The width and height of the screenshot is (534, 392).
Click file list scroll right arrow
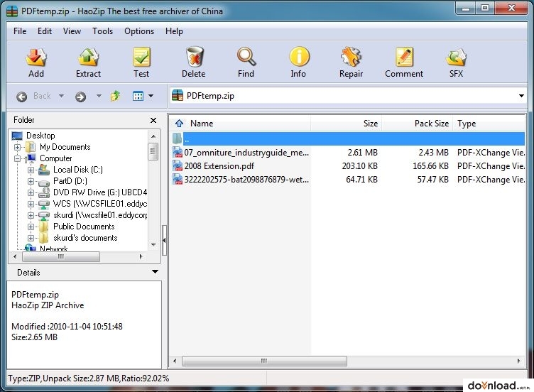518,361
